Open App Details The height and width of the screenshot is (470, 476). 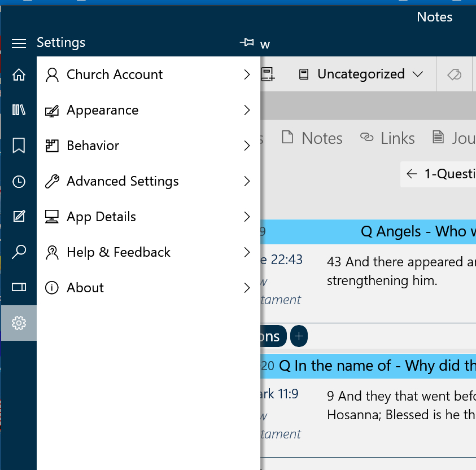click(x=148, y=217)
